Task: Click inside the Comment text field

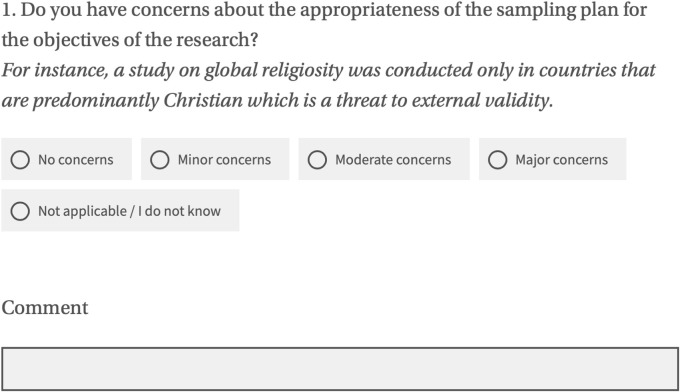Action: point(340,369)
